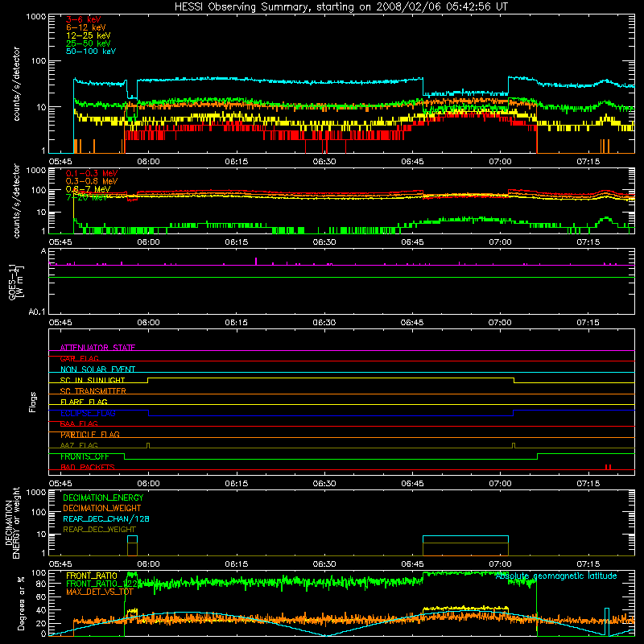
Task: Click the FRONT_RATIO_1225 legend label
Action: click(x=101, y=584)
